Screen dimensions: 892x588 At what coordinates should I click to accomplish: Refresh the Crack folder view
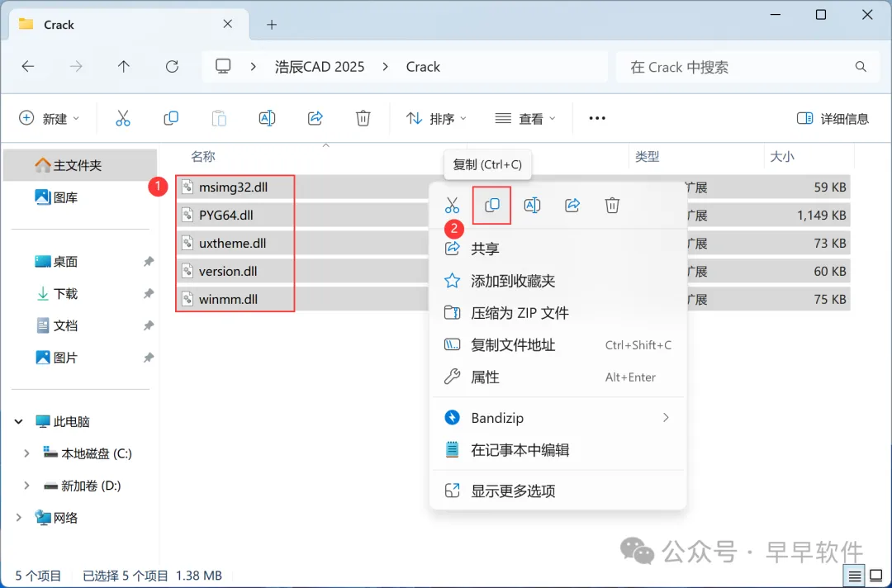(x=172, y=67)
